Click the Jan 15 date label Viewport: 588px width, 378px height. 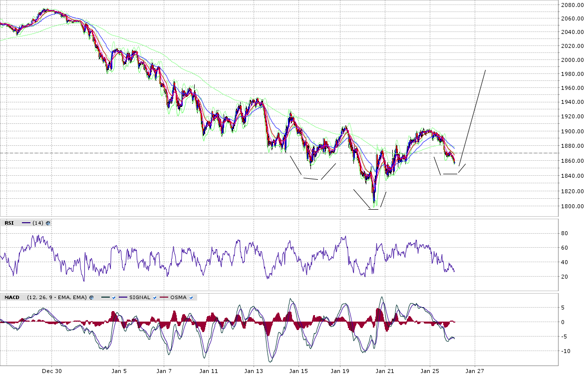coord(298,371)
